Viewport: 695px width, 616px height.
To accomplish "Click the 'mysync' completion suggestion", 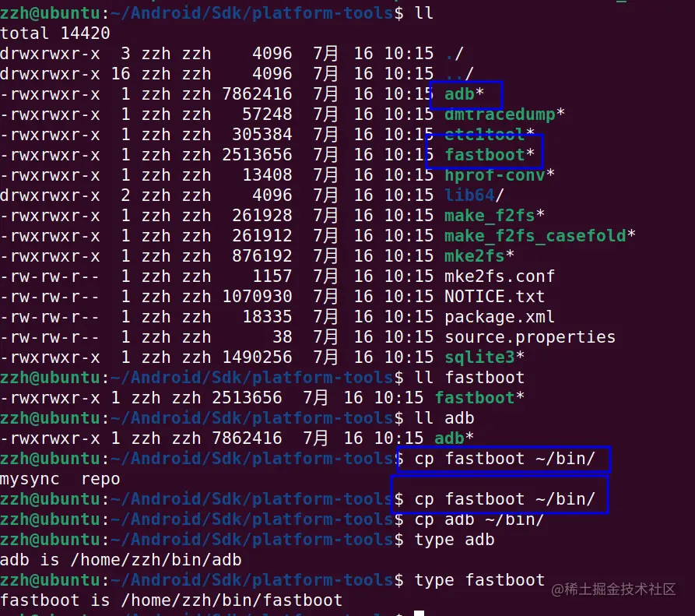I will point(30,479).
